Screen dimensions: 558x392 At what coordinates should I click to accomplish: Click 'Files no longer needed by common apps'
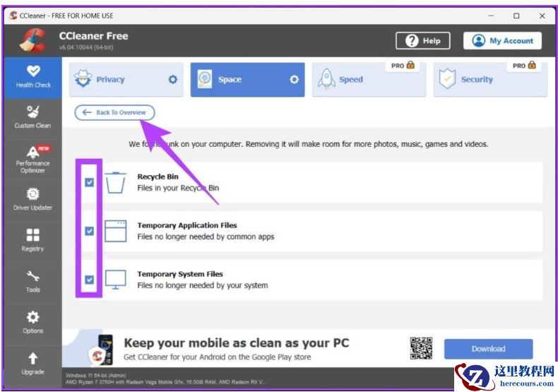pos(206,237)
